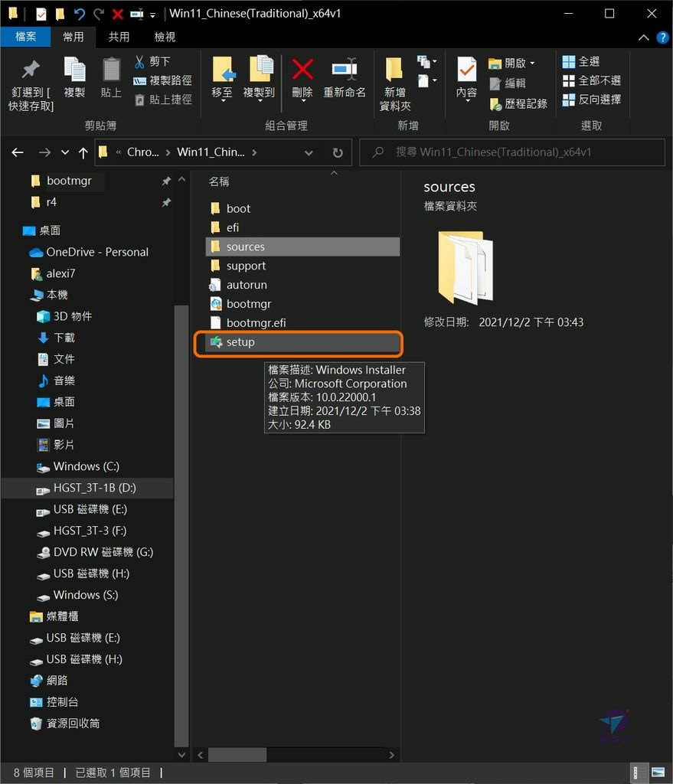This screenshot has height=784, width=673.
Task: Select the boot folder
Action: tap(302, 208)
